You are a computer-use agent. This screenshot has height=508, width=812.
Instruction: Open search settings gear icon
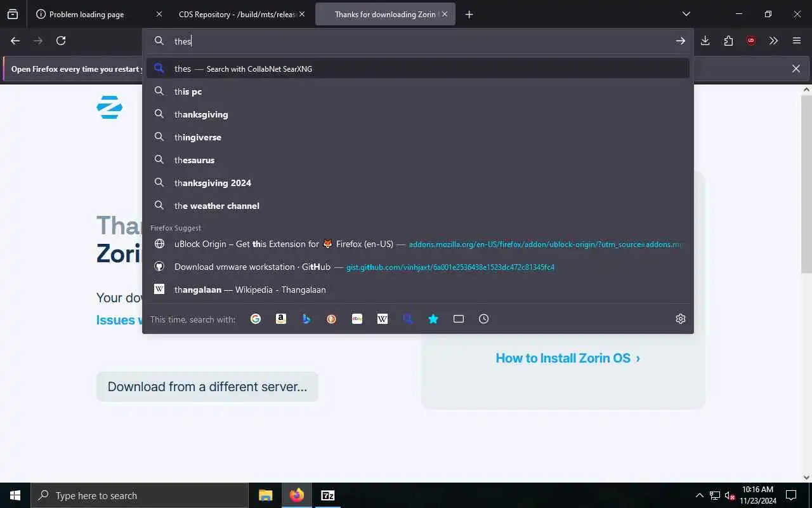click(x=681, y=319)
